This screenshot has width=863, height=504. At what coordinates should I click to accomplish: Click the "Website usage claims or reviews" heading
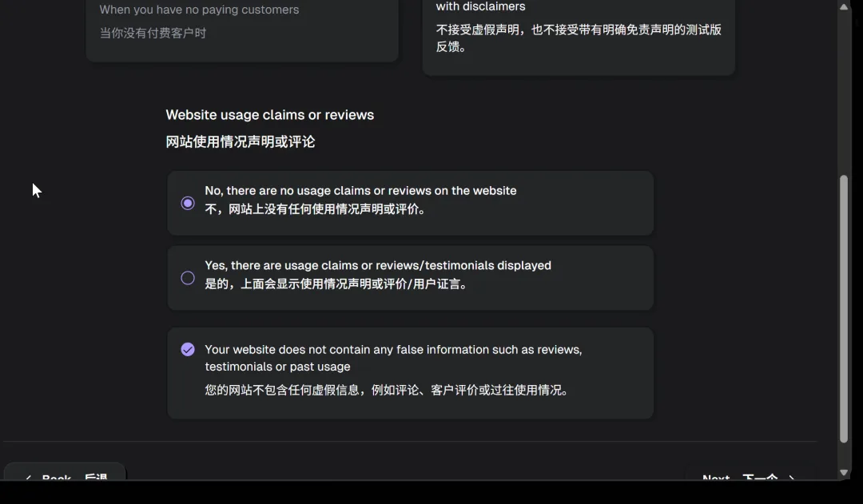[x=269, y=115]
